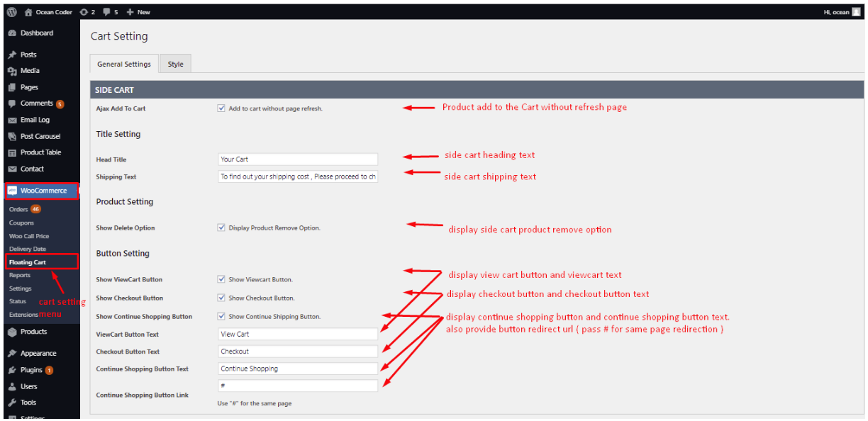868x421 pixels.
Task: Click the Shipping Text input field
Action: pyautogui.click(x=298, y=176)
